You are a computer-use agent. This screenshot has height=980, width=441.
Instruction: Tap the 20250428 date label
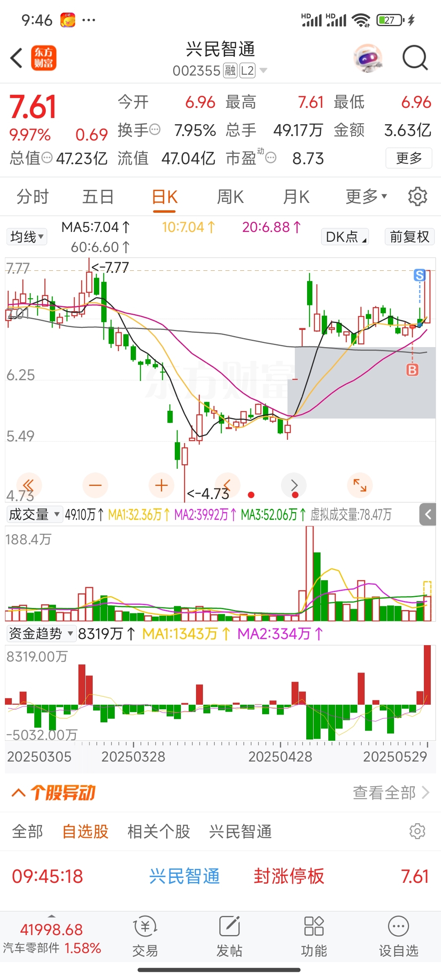(280, 757)
